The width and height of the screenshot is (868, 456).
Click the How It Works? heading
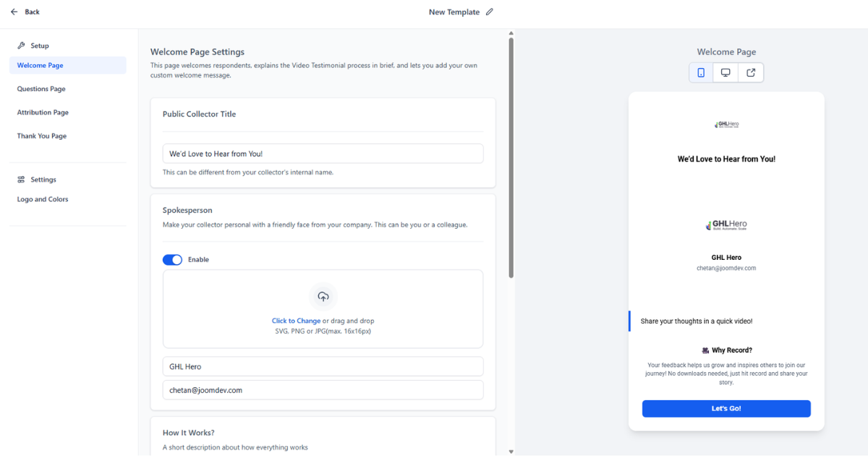coord(189,433)
